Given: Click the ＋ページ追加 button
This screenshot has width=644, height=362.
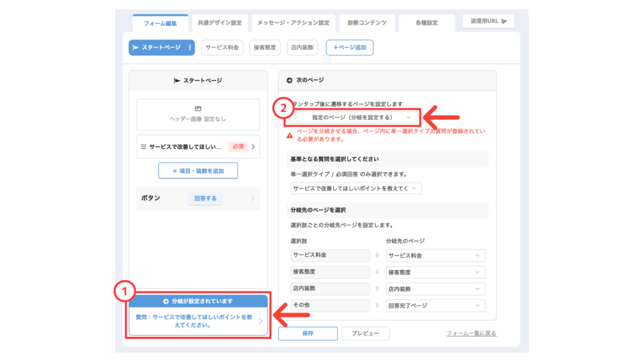Looking at the screenshot, I should tap(350, 48).
